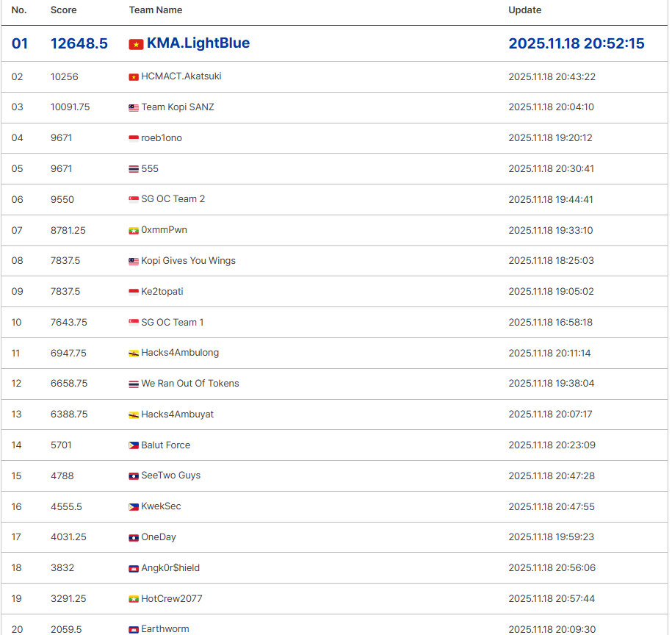Select the Hacks4Ambuyat team name
This screenshot has width=672, height=635.
178,415
